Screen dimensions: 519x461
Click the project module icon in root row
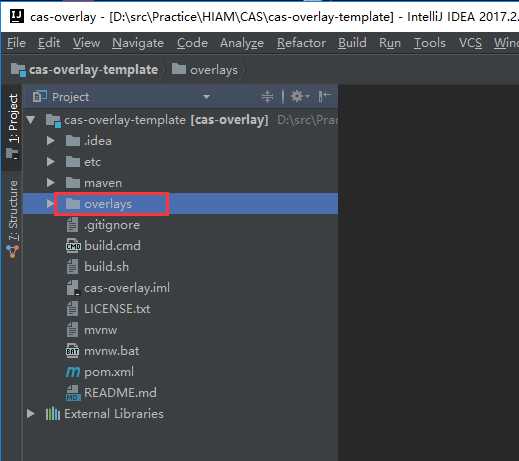coord(53,120)
